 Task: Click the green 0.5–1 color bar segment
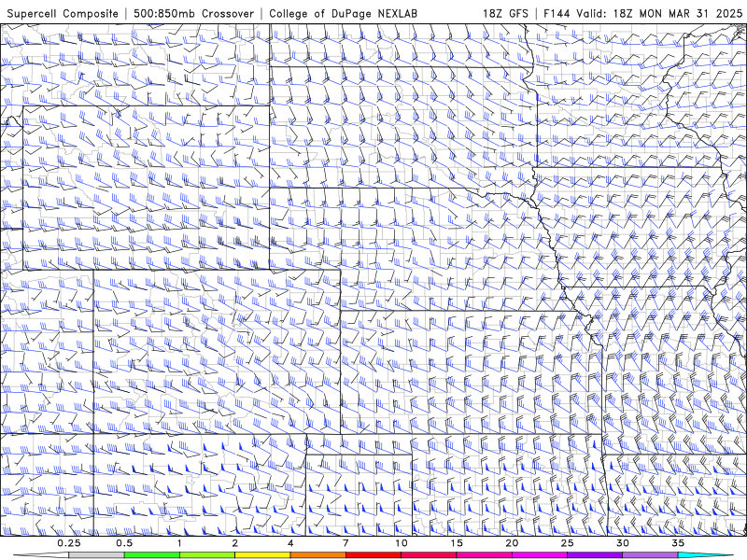[152, 555]
